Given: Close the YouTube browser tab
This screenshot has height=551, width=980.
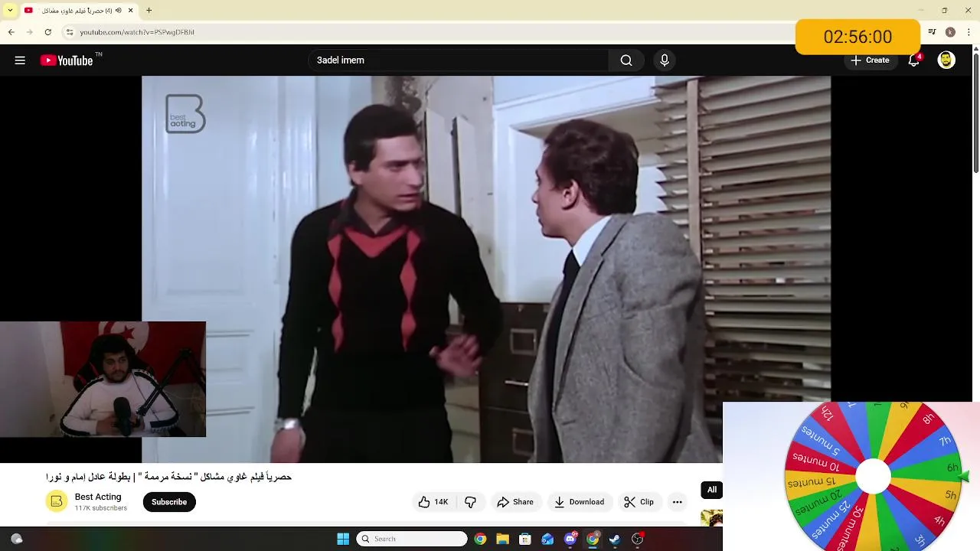Looking at the screenshot, I should 130,10.
